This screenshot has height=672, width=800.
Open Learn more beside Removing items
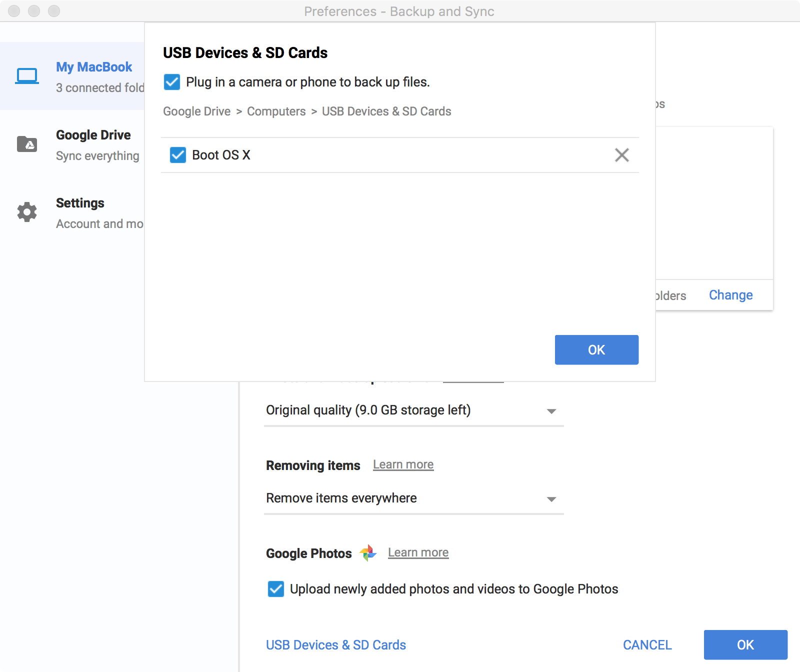[x=403, y=464]
